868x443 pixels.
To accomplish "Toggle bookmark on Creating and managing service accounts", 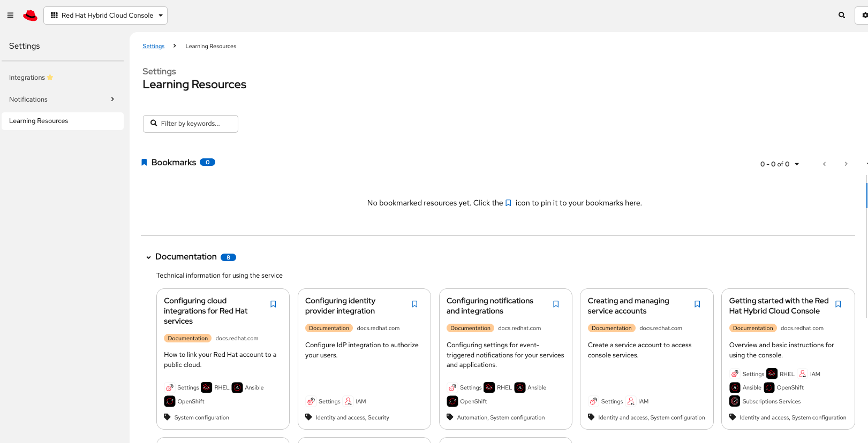I will pyautogui.click(x=697, y=304).
